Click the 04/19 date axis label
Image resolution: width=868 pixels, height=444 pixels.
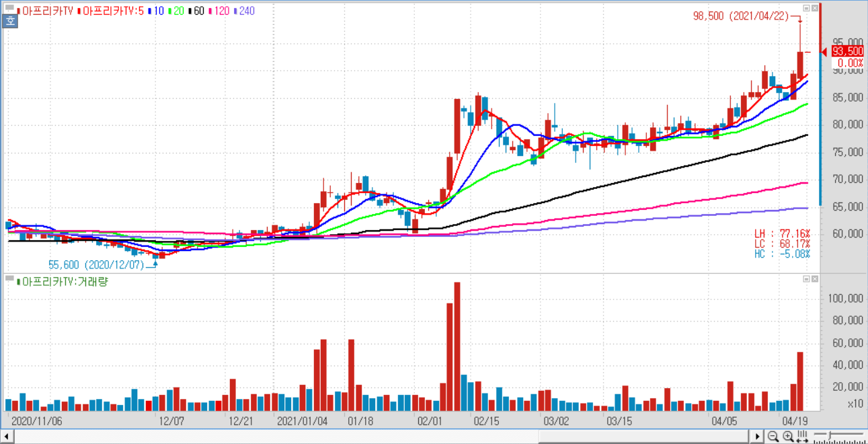[x=794, y=420]
